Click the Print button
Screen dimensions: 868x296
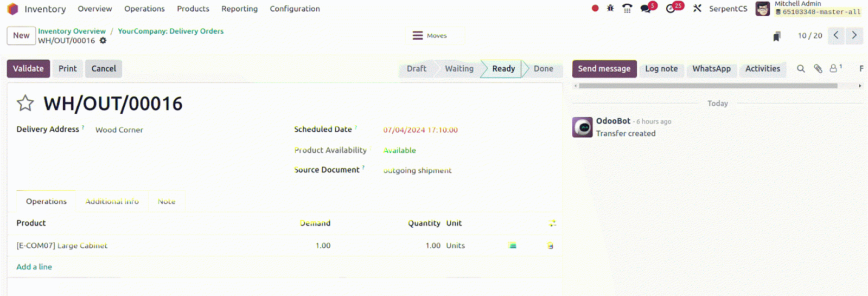pos(67,69)
